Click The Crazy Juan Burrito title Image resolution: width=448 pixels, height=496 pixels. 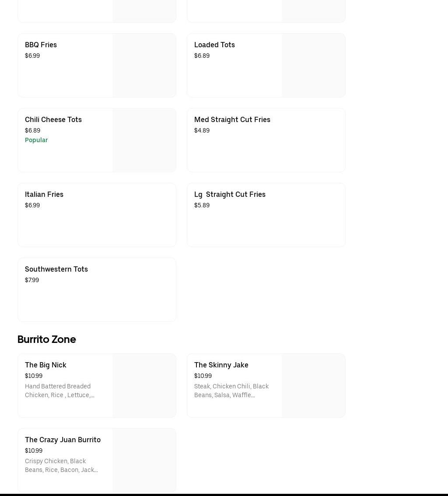click(x=63, y=440)
